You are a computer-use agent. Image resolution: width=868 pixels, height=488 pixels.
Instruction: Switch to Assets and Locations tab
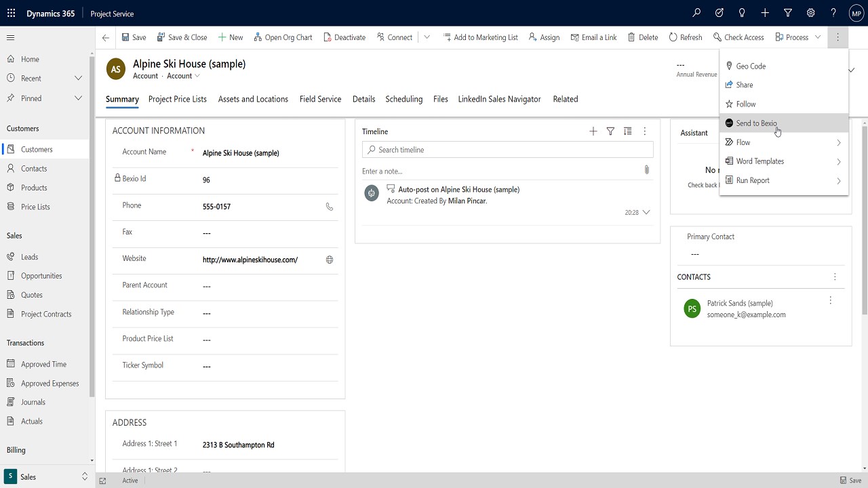(253, 99)
